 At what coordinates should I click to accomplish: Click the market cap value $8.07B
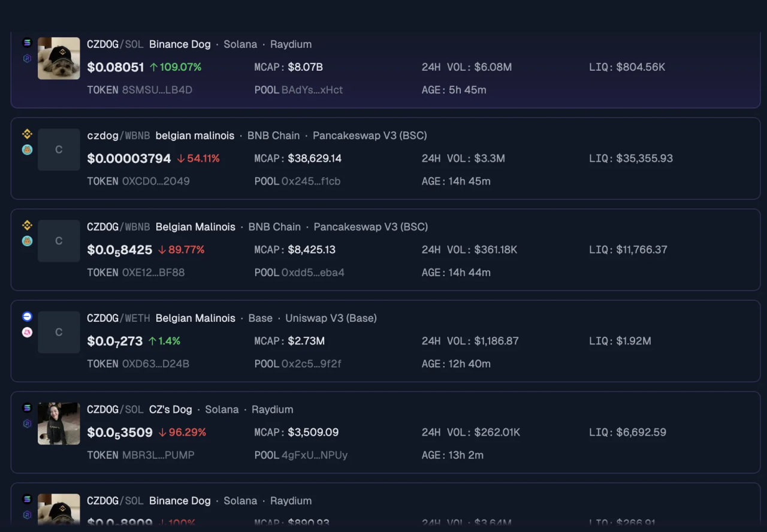pyautogui.click(x=306, y=67)
